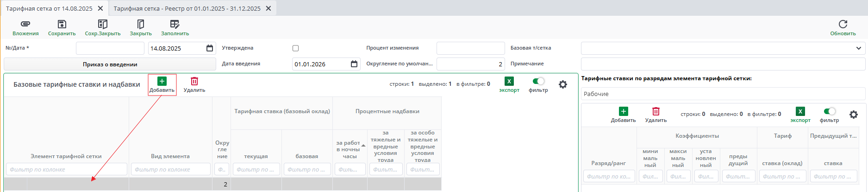Delete selected row in базовые тарифные ставки
The height and width of the screenshot is (192, 868).
coord(194,82)
